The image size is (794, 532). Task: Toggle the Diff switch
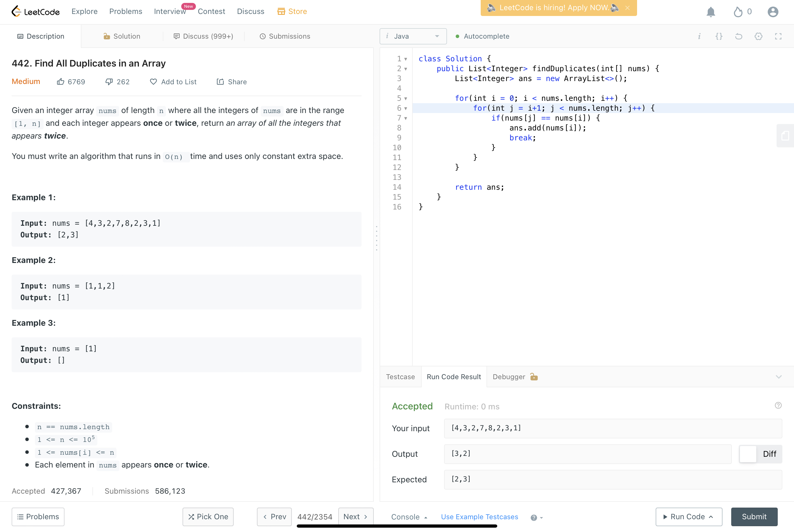click(x=748, y=454)
